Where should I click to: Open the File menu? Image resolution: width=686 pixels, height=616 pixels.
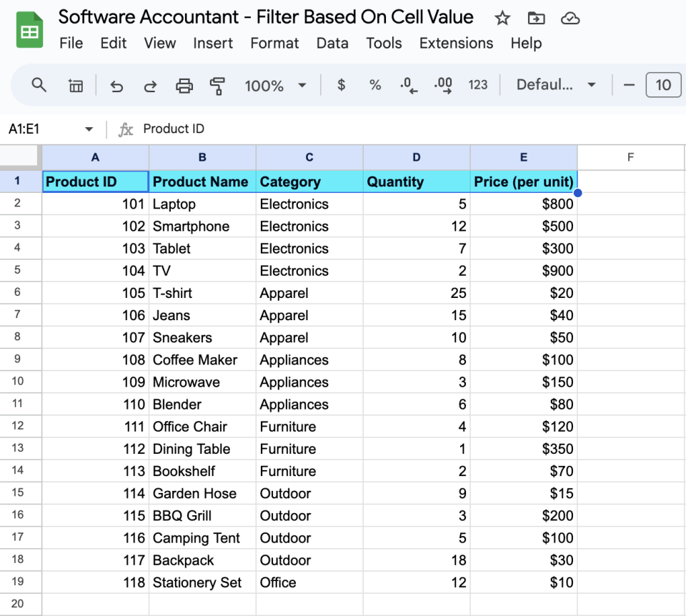tap(71, 44)
